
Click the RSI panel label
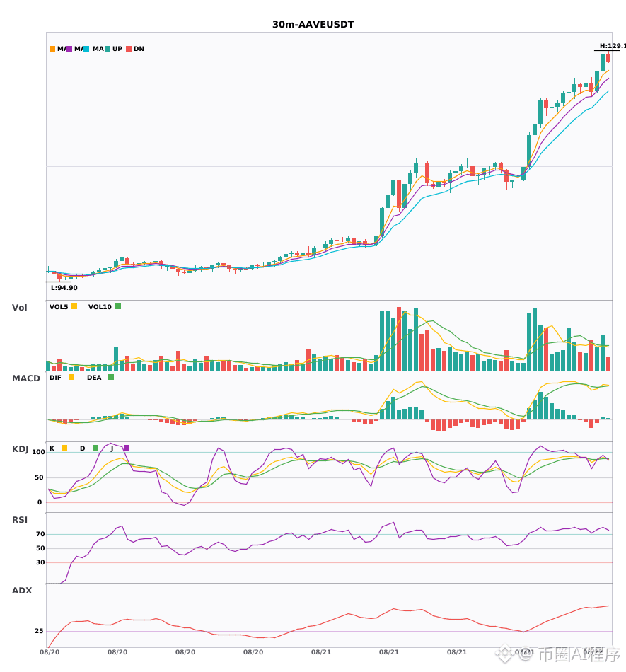click(20, 520)
